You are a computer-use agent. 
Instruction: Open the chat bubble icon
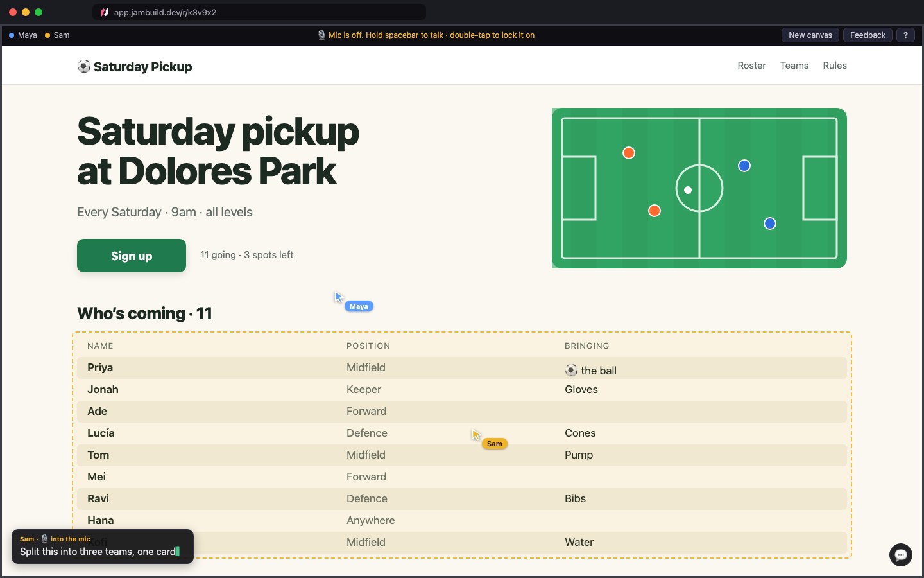[901, 555]
